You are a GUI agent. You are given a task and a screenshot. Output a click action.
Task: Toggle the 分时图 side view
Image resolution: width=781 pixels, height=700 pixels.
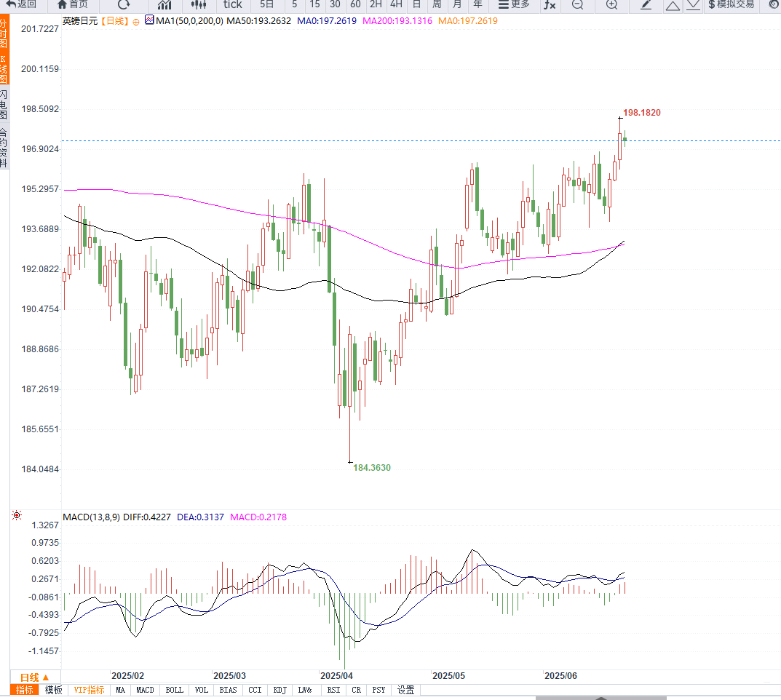point(4,34)
